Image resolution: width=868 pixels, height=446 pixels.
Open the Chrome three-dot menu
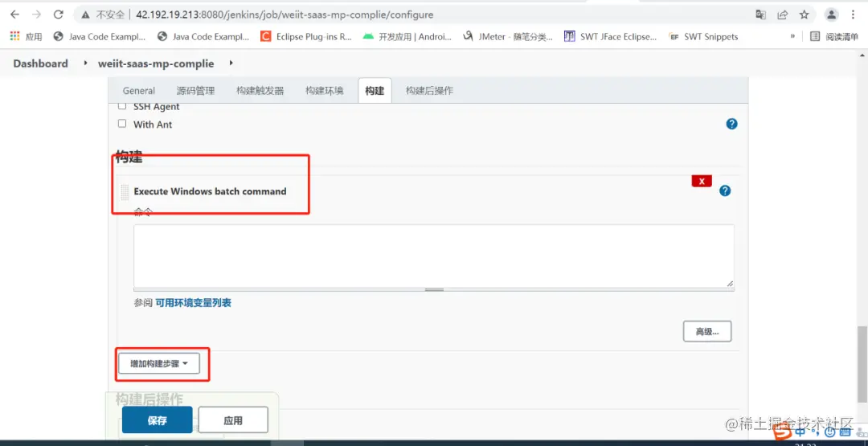[853, 15]
